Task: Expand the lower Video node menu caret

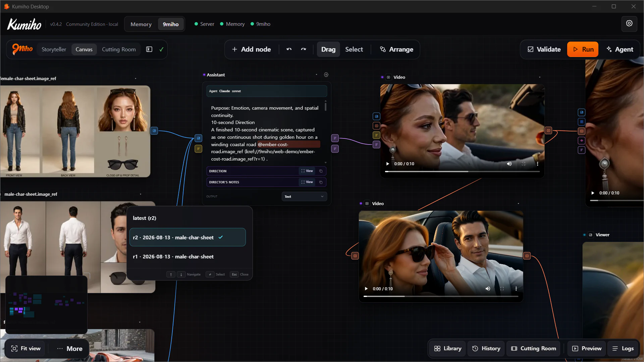Action: tap(518, 204)
